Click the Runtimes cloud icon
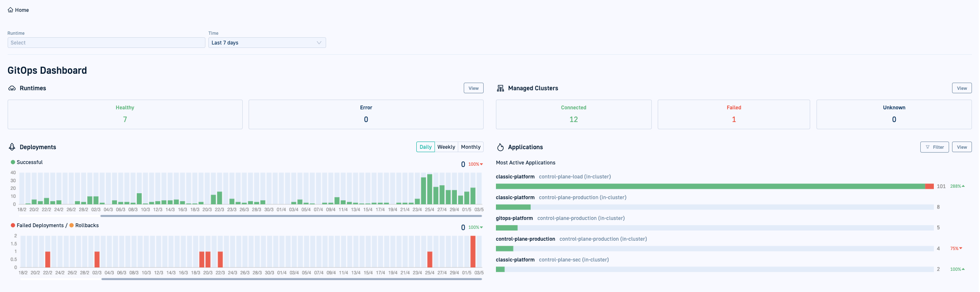 pyautogui.click(x=12, y=88)
